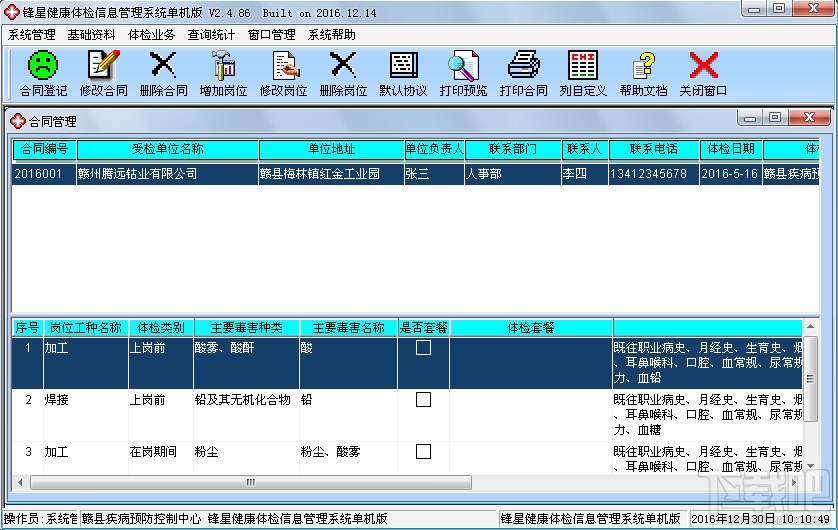Open the 系统管理 menu
Image resolution: width=838 pixels, height=530 pixels.
32,35
